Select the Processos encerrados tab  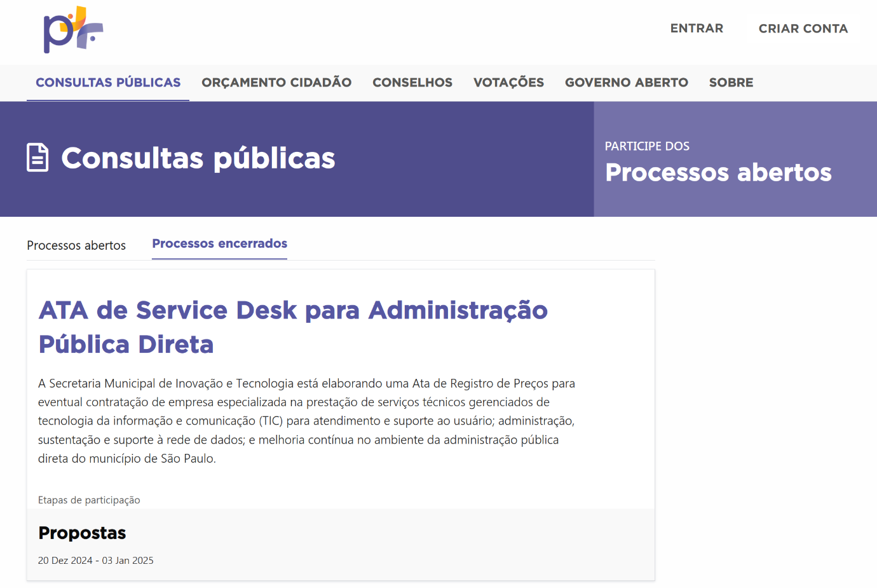click(219, 244)
